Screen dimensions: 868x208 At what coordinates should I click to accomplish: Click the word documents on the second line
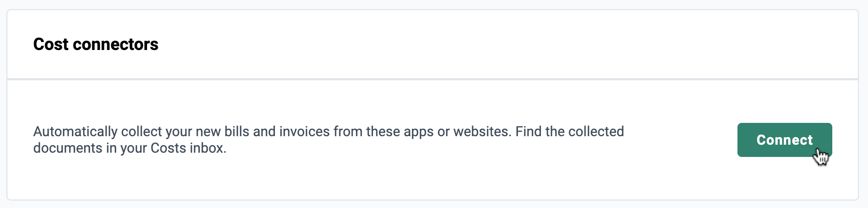[x=68, y=148]
